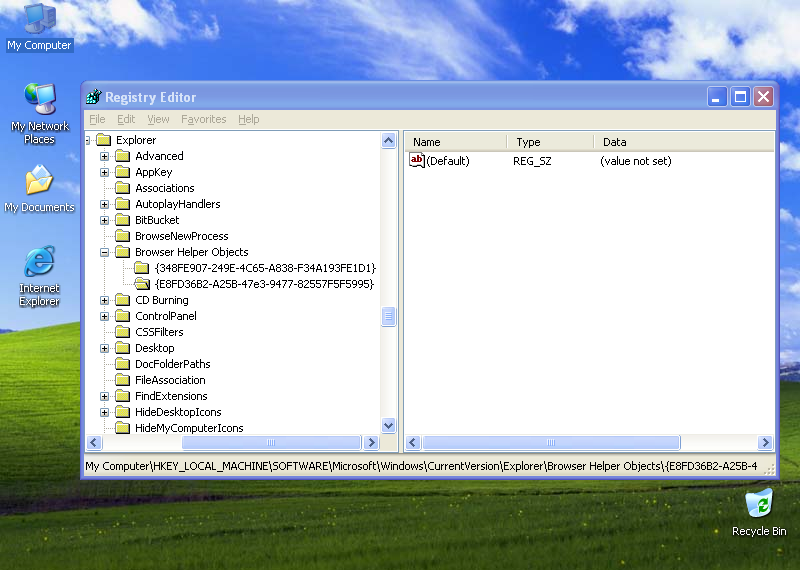This screenshot has width=800, height=570.
Task: Open the My Computer desktop icon
Action: 39,20
